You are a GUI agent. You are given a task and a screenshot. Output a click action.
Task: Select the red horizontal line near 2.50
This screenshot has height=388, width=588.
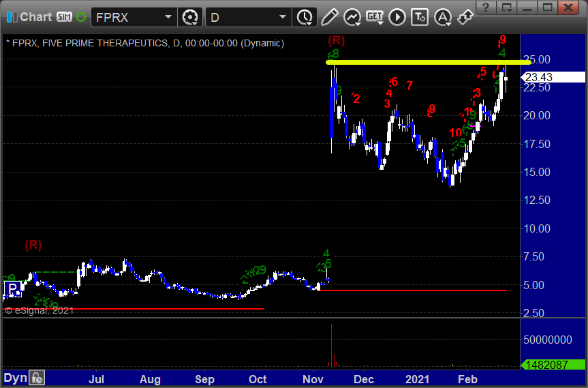click(133, 309)
